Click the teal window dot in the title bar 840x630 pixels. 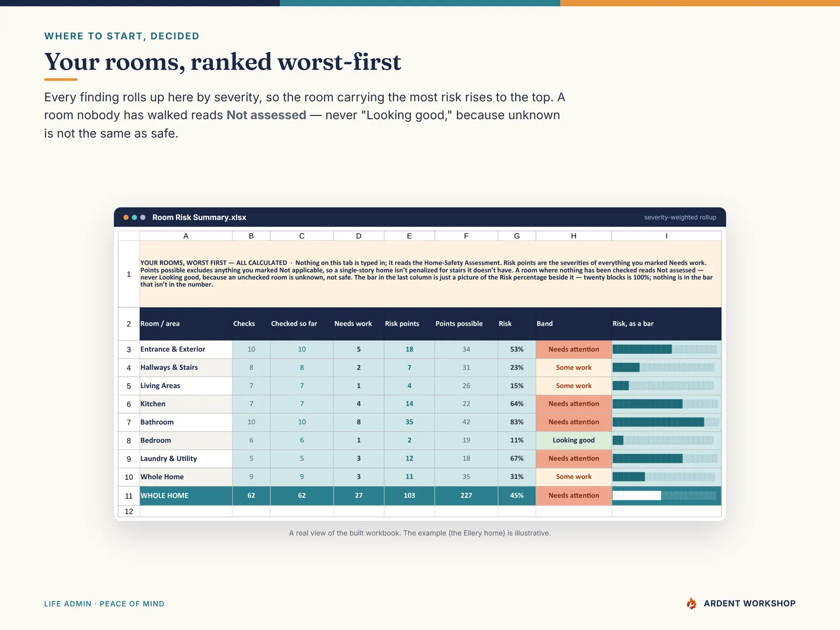point(134,217)
